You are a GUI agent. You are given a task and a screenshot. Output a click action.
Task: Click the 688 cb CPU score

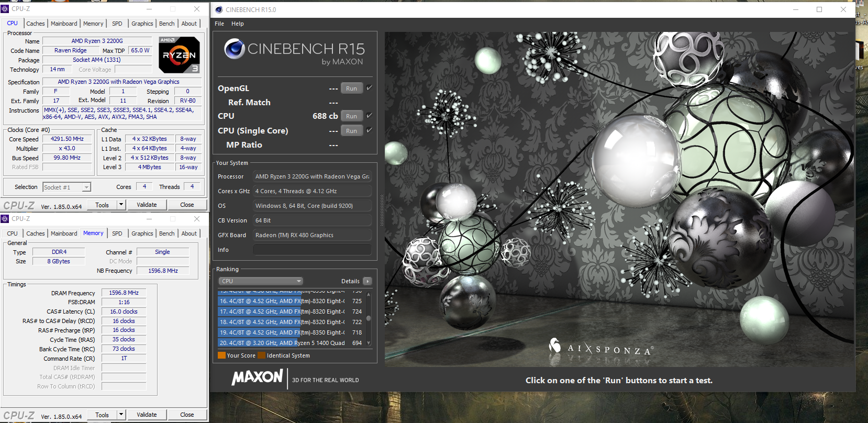(325, 116)
